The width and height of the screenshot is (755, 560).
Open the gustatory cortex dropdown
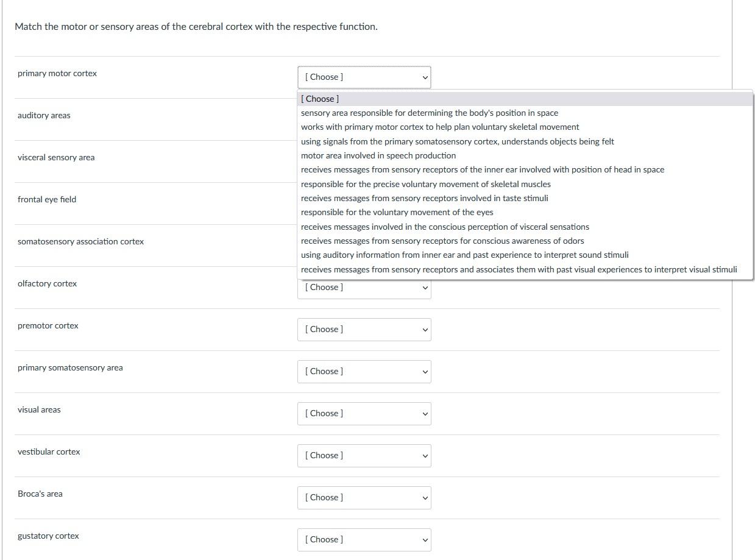pyautogui.click(x=364, y=540)
